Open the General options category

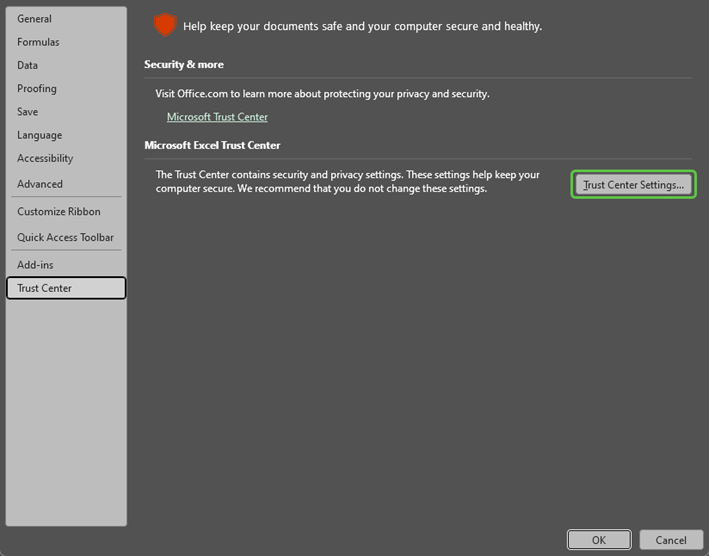(x=34, y=19)
